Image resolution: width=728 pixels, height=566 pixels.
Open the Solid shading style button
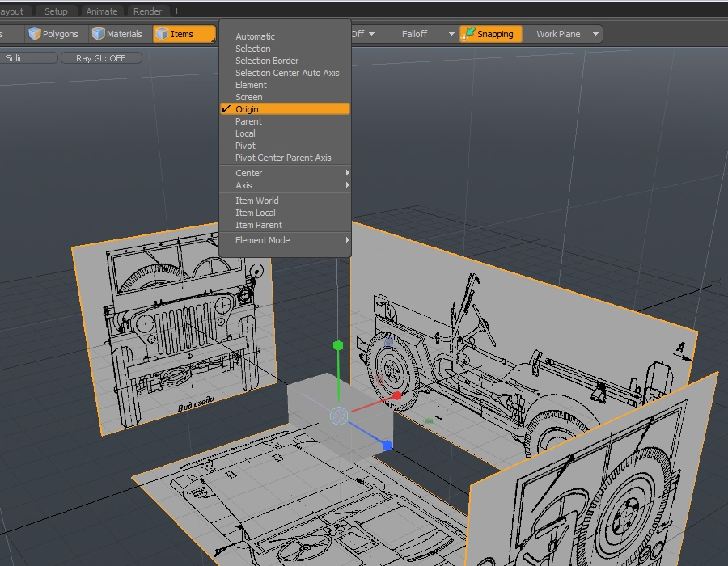[x=28, y=58]
